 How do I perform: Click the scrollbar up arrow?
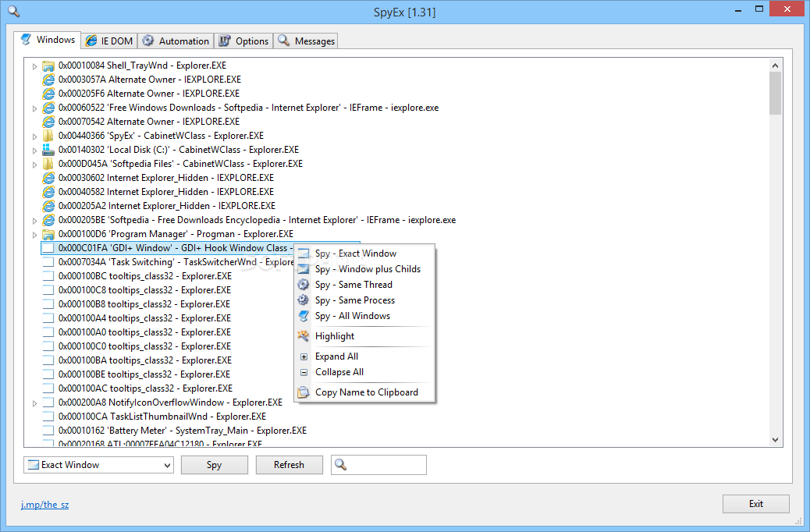(775, 66)
